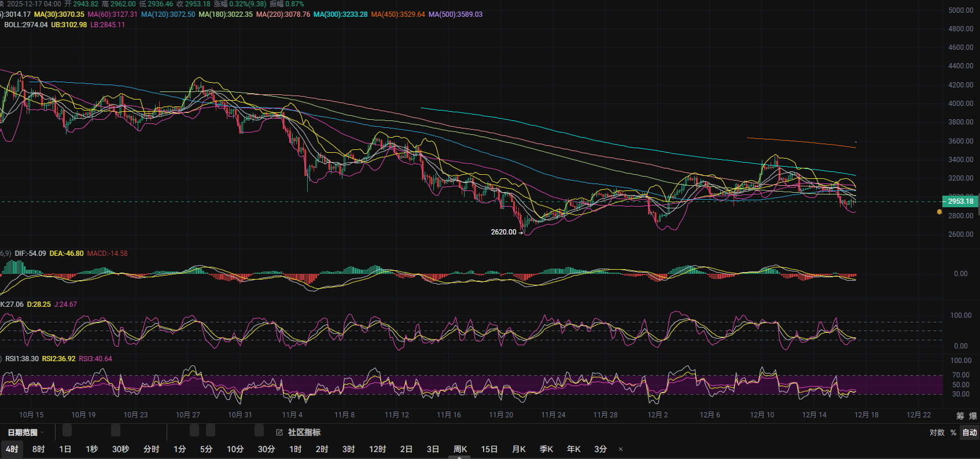Expand the 日期范围 date range dropdown
Image resolution: width=980 pixels, height=459 pixels.
(x=25, y=432)
